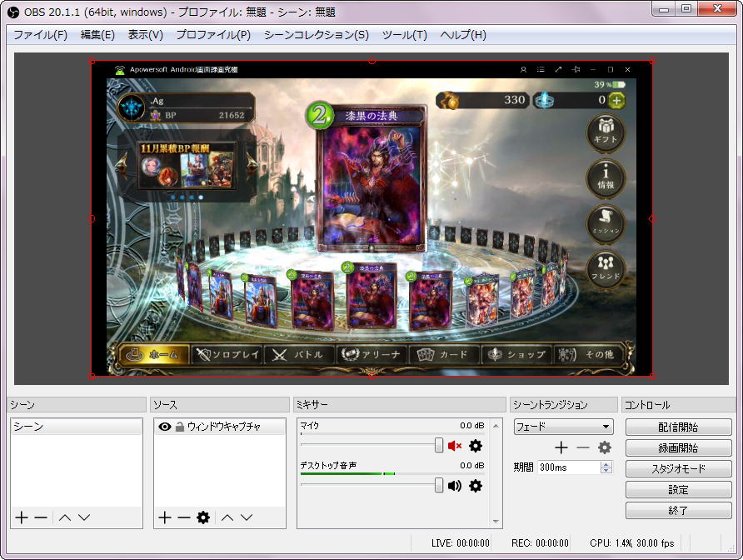Click ソロプレイ tab in captured game

point(227,354)
